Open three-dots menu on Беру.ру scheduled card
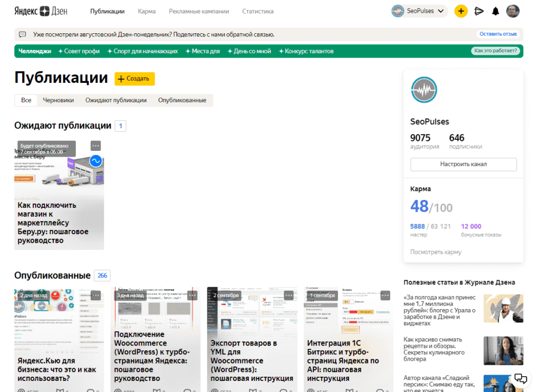This screenshot has width=540, height=392. 96,146
